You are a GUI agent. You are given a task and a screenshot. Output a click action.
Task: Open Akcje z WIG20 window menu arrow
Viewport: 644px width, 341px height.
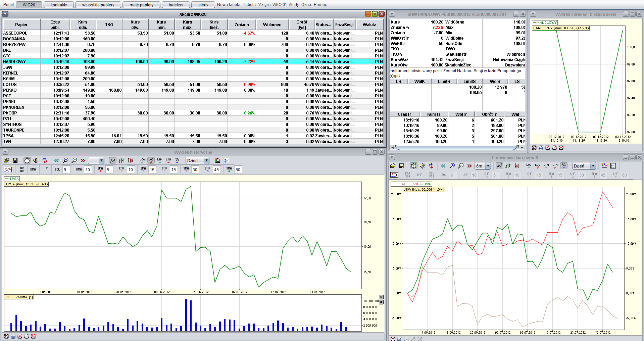pyautogui.click(x=5, y=14)
